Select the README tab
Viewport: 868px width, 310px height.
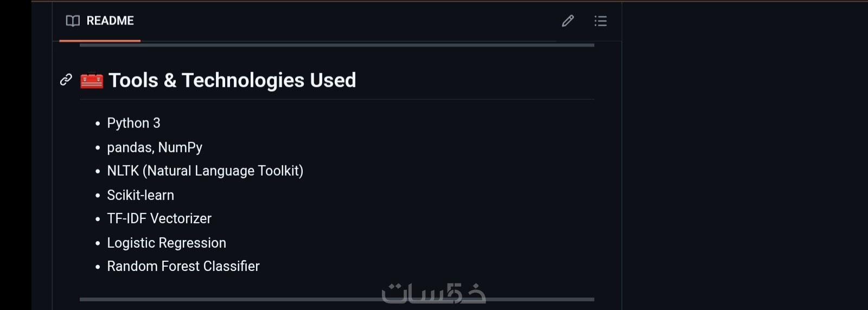pyautogui.click(x=100, y=21)
